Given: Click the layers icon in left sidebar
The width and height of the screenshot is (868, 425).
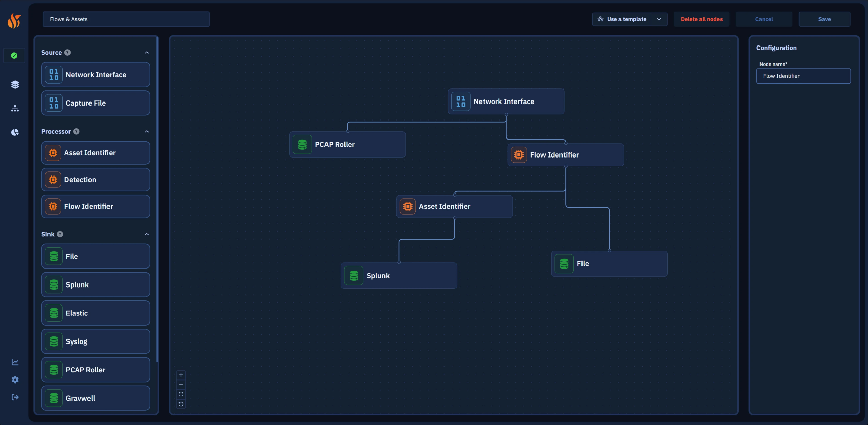Looking at the screenshot, I should 15,85.
